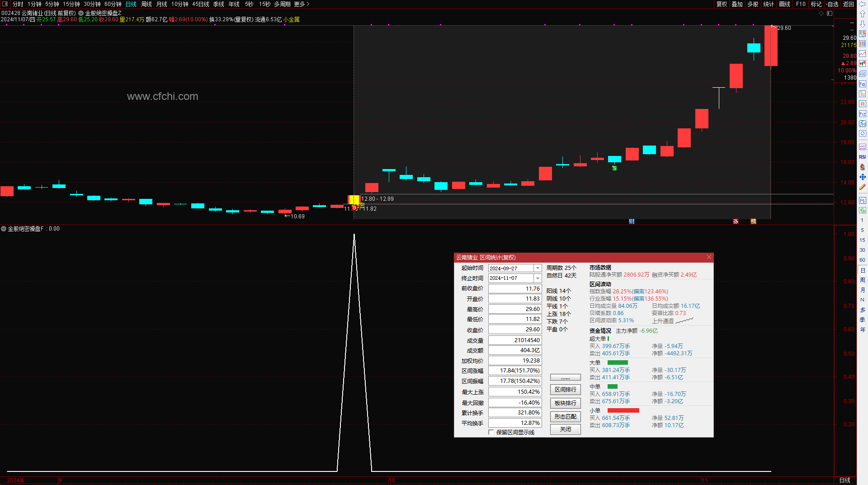This screenshot has width=868, height=485.
Task: Toggle the 金股绝密操盘F indicator selector
Action: [x=4, y=229]
